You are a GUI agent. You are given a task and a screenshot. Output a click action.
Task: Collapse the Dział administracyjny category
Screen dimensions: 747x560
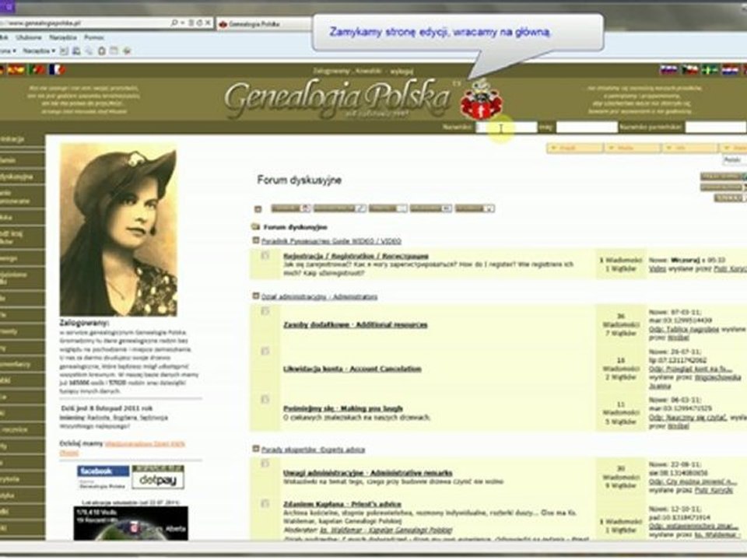(x=256, y=296)
